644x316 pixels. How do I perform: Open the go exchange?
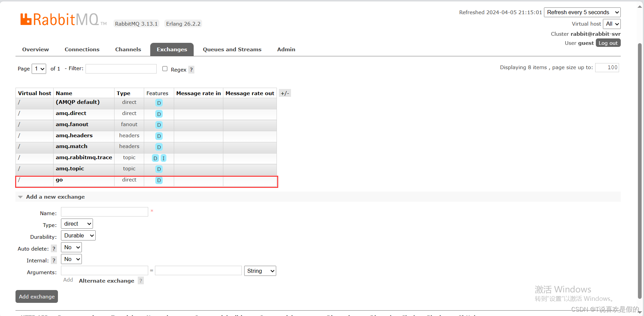59,180
